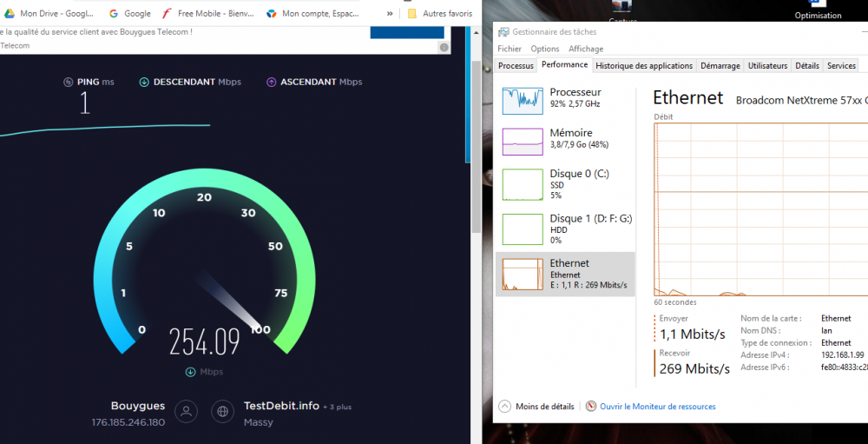Select Disque 1 (D: F: G:) entry
The height and width of the screenshot is (444, 868).
point(565,229)
